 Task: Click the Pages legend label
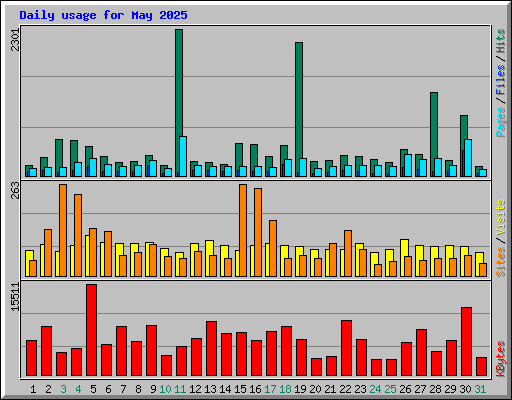[500, 122]
